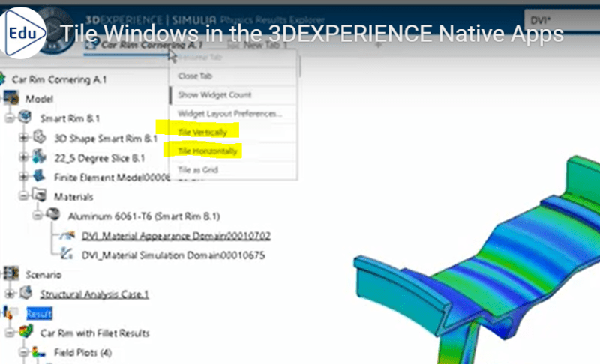This screenshot has width=600, height=364.
Task: Select the Smart Rim B.1 tree label
Action: 70,118
